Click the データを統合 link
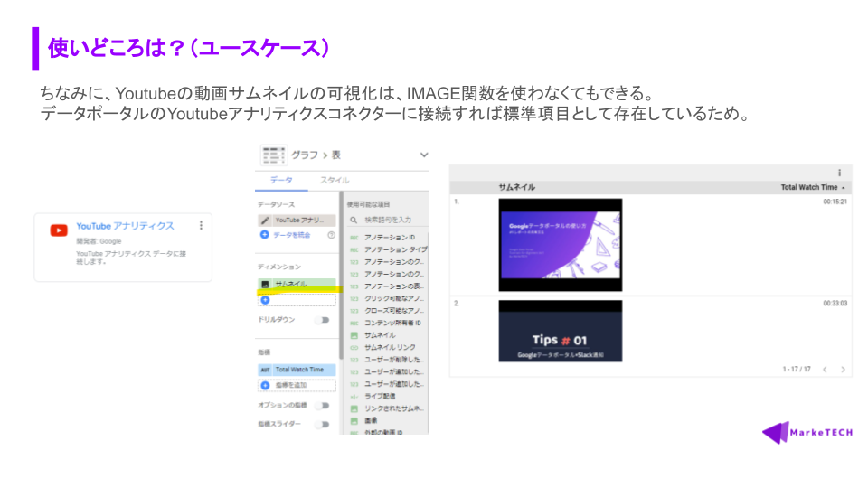The image size is (868, 488). pyautogui.click(x=292, y=235)
